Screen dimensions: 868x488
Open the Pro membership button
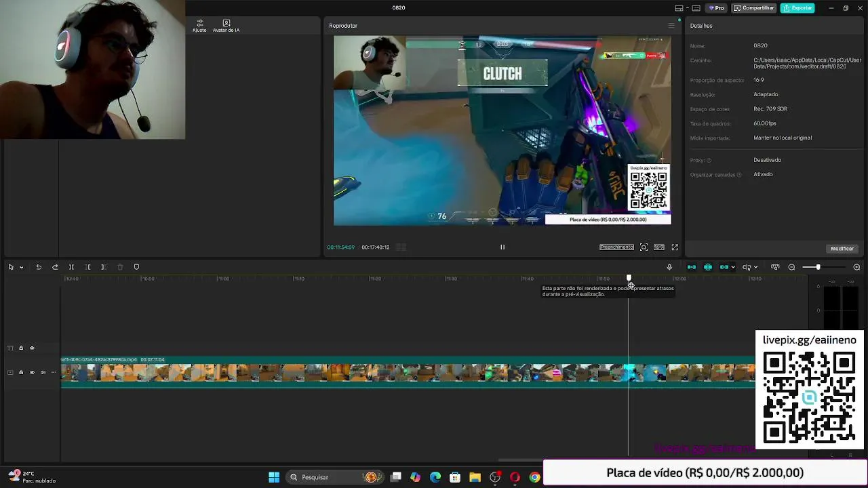717,8
